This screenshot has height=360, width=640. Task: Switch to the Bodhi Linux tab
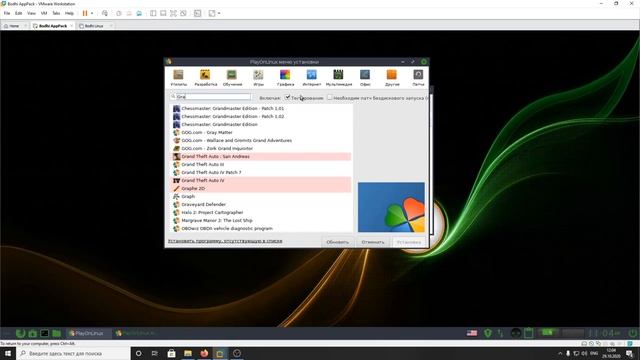point(94,26)
